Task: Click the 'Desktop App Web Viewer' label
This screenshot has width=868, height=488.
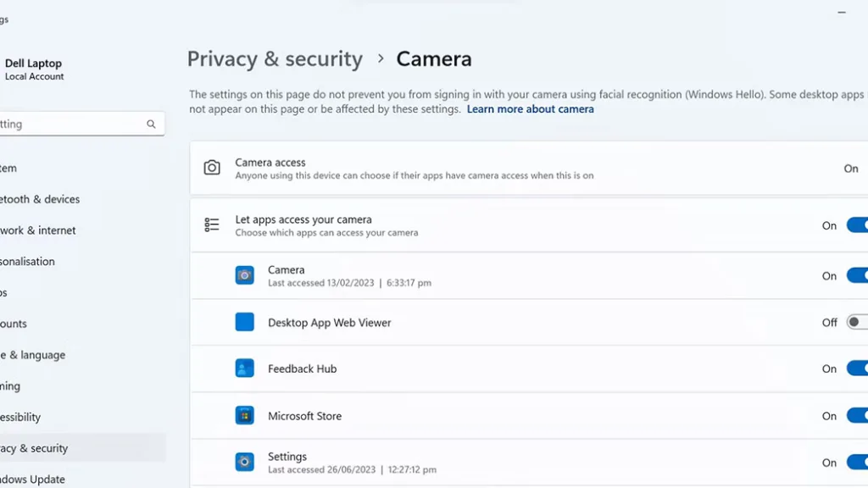Action: tap(330, 323)
